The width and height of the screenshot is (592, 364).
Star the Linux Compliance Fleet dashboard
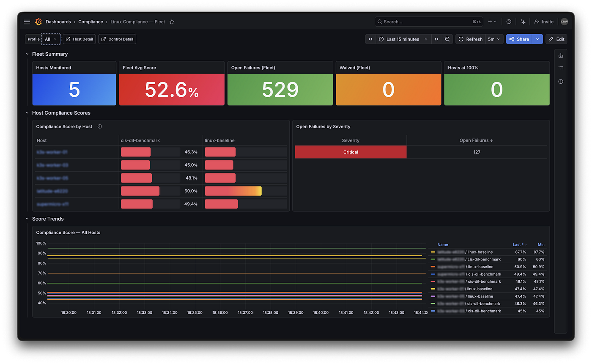pos(172,22)
